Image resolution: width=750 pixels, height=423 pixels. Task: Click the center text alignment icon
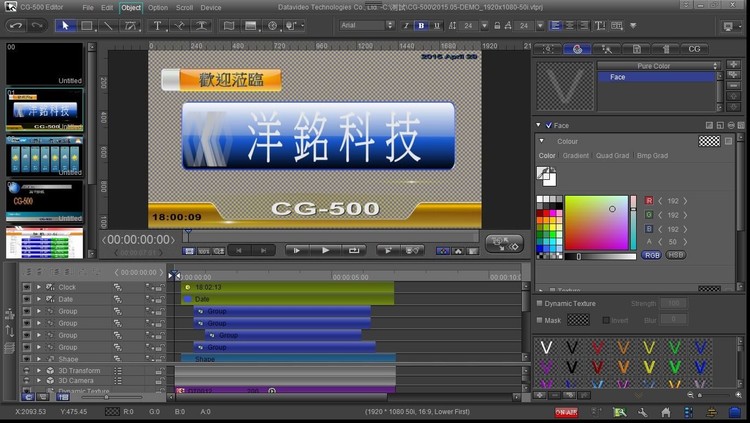[x=570, y=25]
